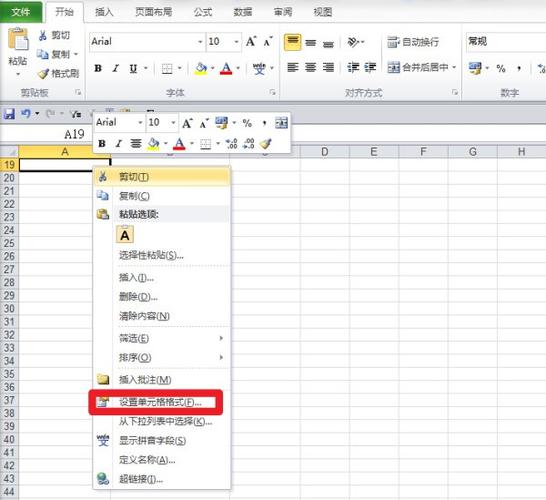Apply red font color in ribbon

[226, 68]
